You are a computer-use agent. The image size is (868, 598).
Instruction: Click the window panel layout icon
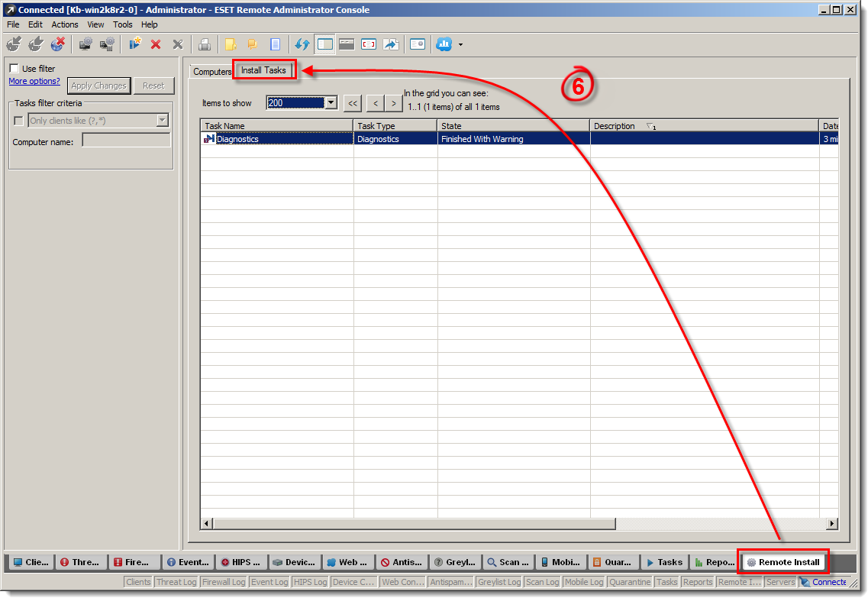pos(347,44)
